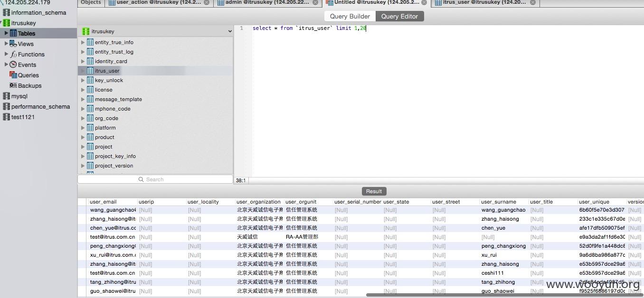Click the table Search field
The width and height of the screenshot is (644, 298).
click(155, 179)
